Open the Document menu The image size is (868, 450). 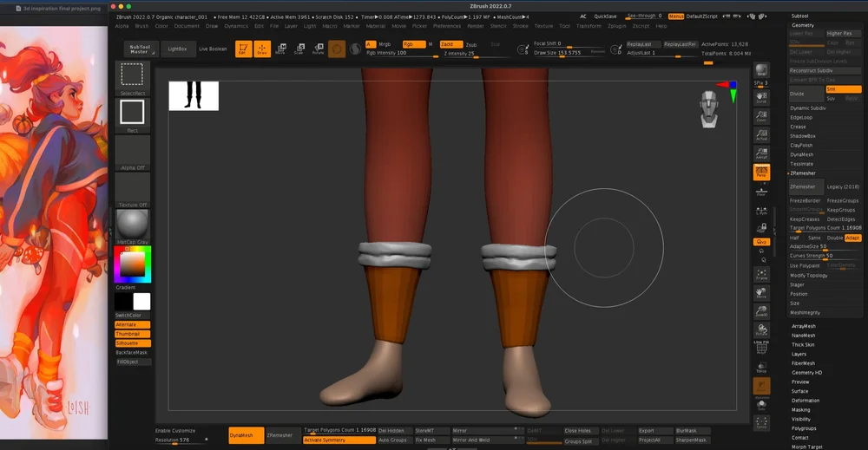pyautogui.click(x=187, y=26)
